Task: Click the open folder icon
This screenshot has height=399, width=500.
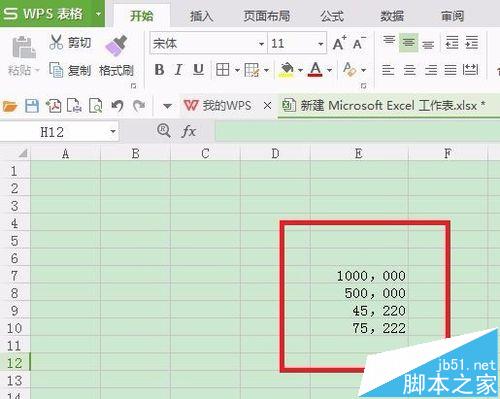Action: (x=10, y=106)
